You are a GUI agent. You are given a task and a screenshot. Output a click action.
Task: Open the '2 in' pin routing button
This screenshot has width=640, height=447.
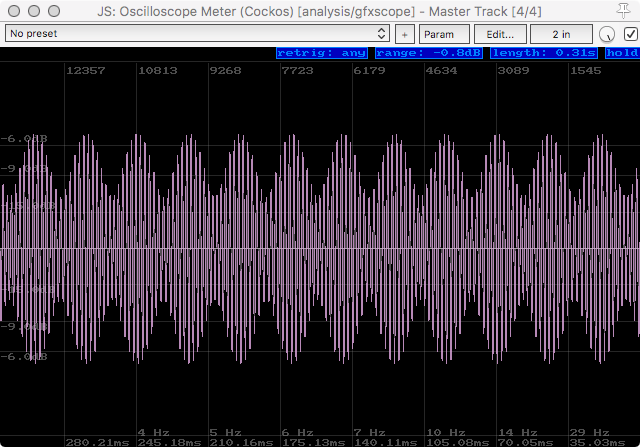(x=561, y=33)
